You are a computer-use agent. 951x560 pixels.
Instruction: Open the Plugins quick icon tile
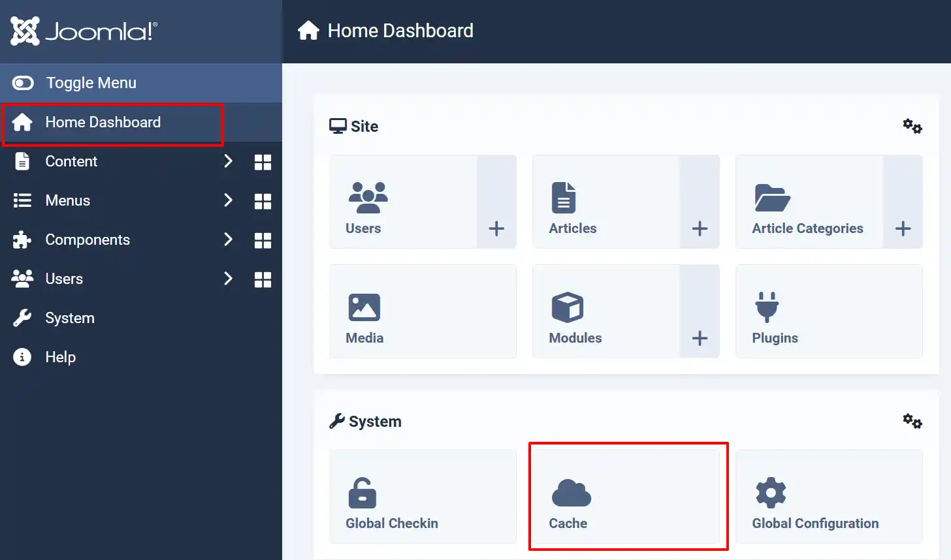829,311
